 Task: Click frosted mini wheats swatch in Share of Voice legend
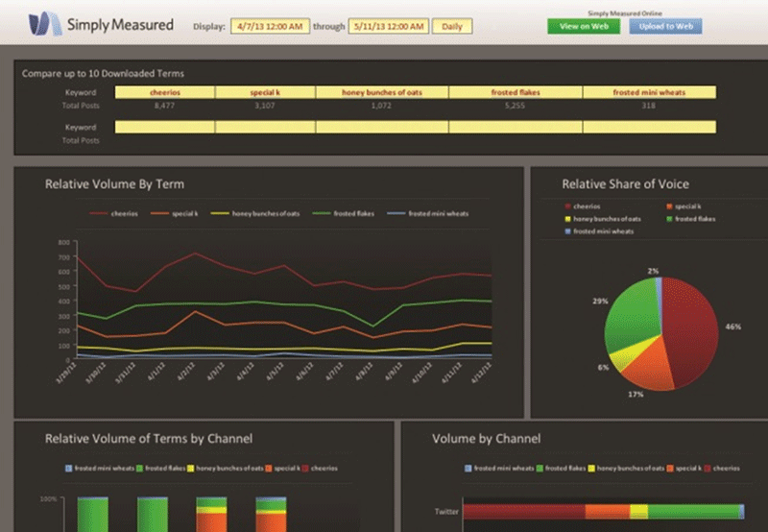[567, 231]
